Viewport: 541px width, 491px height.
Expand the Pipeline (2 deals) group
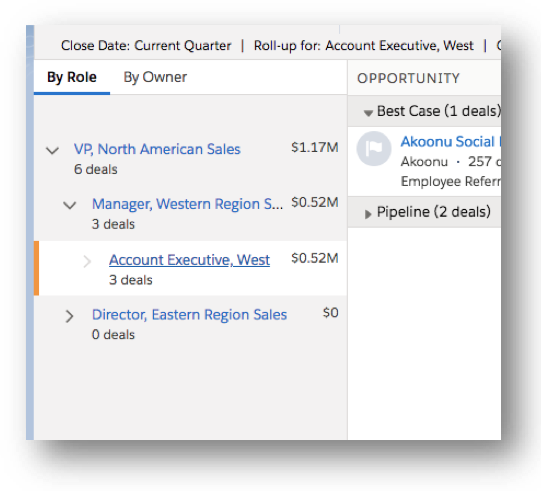click(368, 214)
